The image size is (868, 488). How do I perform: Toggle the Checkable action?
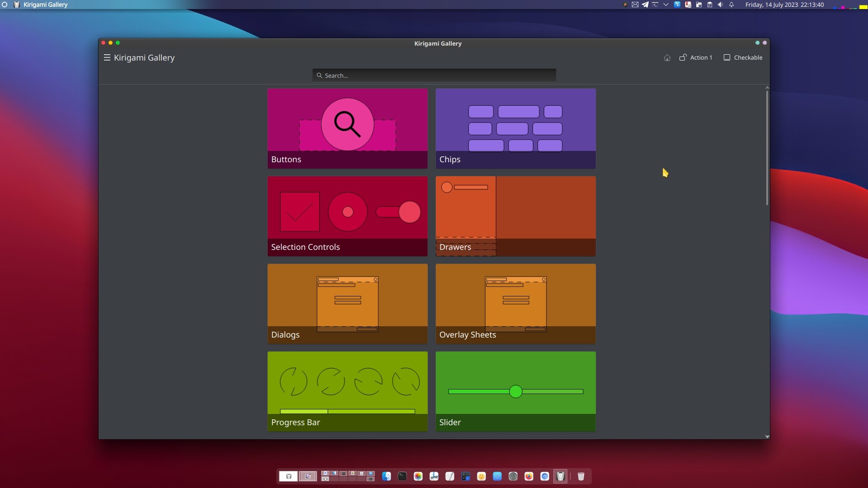pyautogui.click(x=743, y=57)
